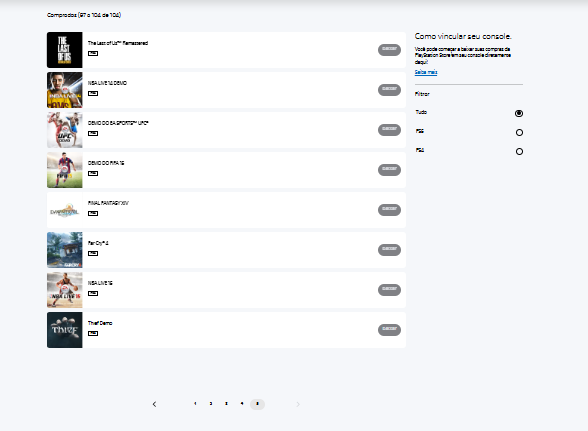588x431 pixels.
Task: Open The Last of Us Remastered cover art
Action: [x=64, y=50]
